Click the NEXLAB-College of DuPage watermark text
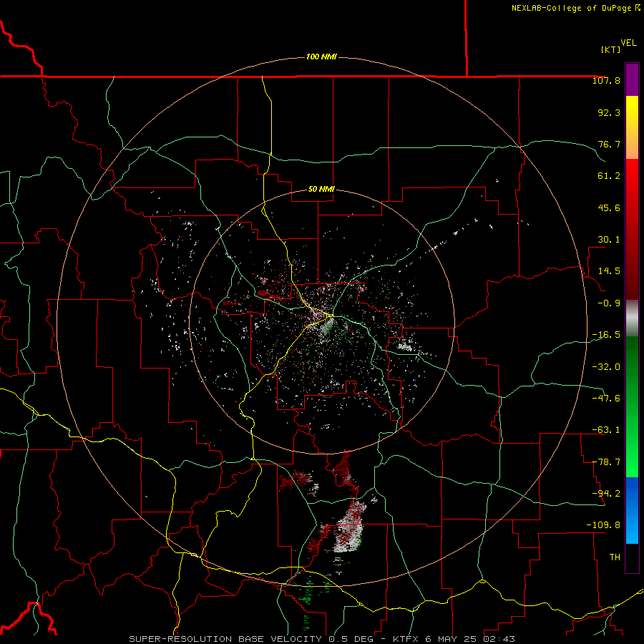Screen dimensions: 644x644 pyautogui.click(x=575, y=8)
